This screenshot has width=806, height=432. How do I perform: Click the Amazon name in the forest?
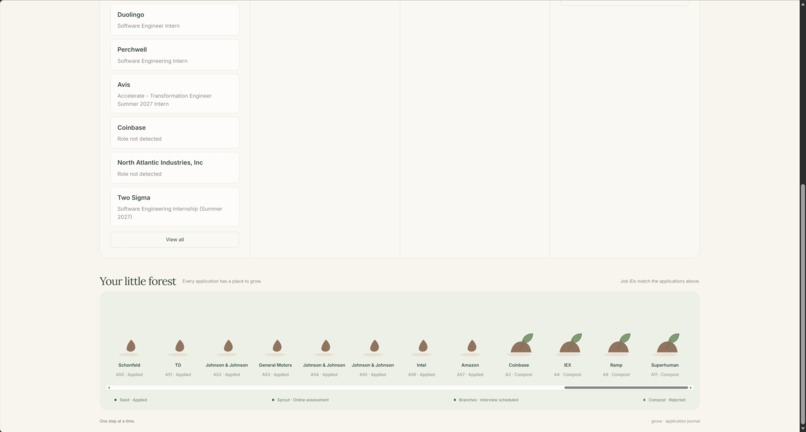[x=470, y=365]
